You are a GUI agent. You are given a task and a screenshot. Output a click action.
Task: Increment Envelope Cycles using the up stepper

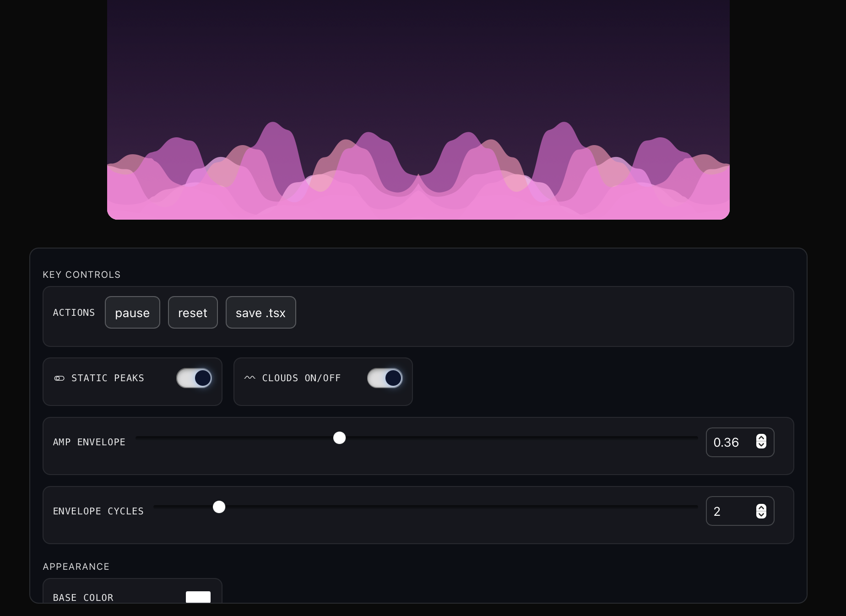pos(761,508)
